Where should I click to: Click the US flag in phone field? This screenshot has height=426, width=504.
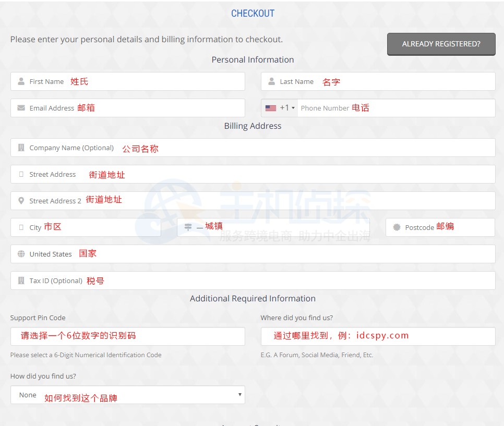pyautogui.click(x=270, y=108)
